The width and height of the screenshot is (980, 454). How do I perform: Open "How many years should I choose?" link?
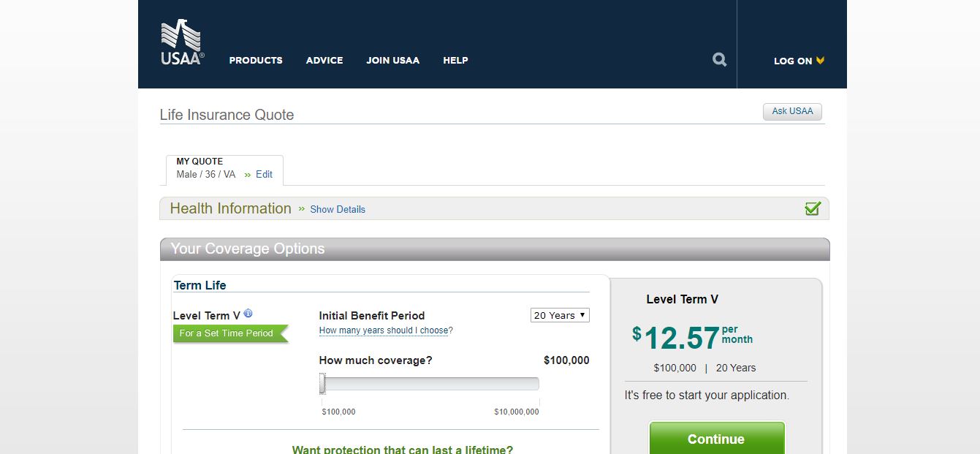click(384, 330)
